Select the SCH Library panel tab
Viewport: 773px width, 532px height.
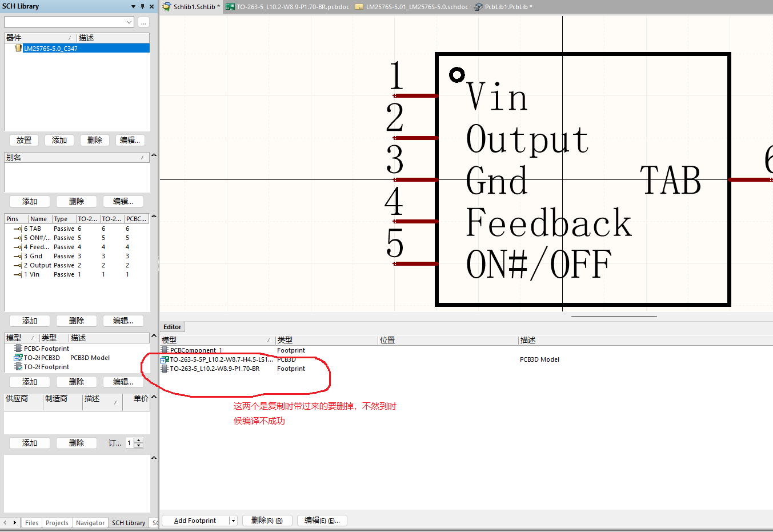click(129, 523)
